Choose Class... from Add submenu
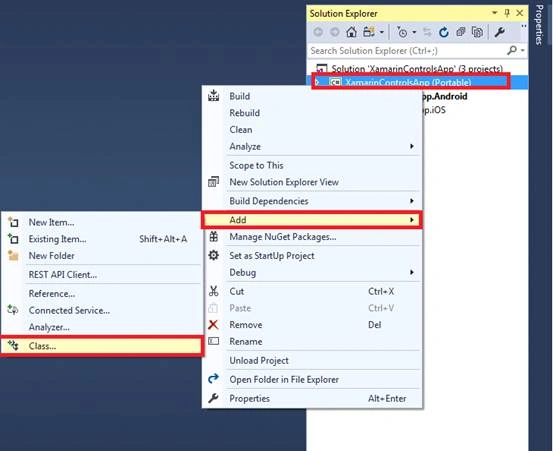The height and width of the screenshot is (451, 553). (102, 346)
